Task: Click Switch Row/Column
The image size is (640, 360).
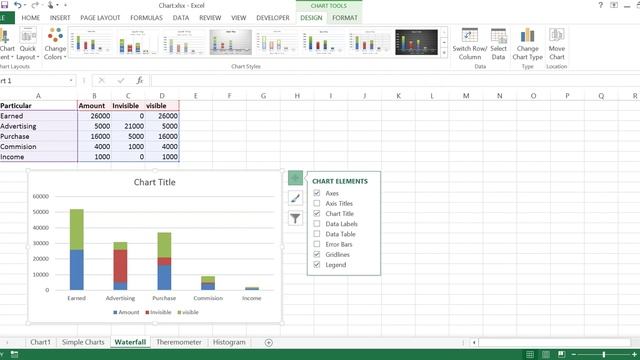Action: [x=470, y=44]
